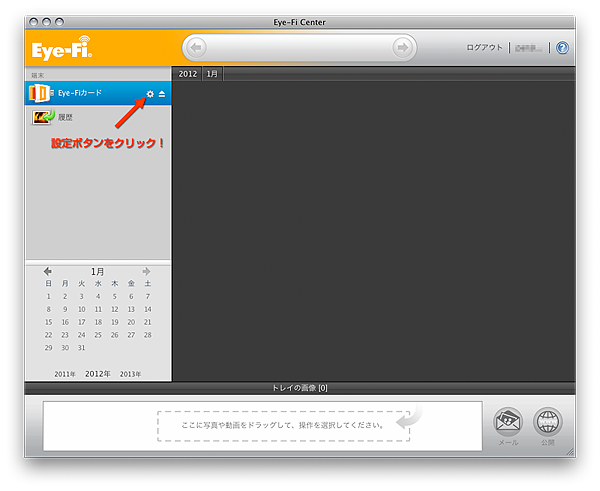This screenshot has height=491, width=600.
Task: Select calendar day 7
Action: 148,296
